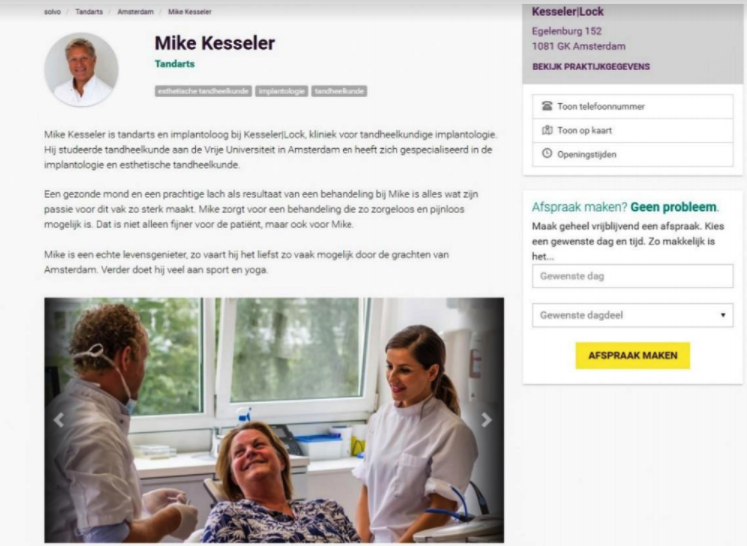
Task: Select the tandheelkunde tag
Action: point(339,91)
